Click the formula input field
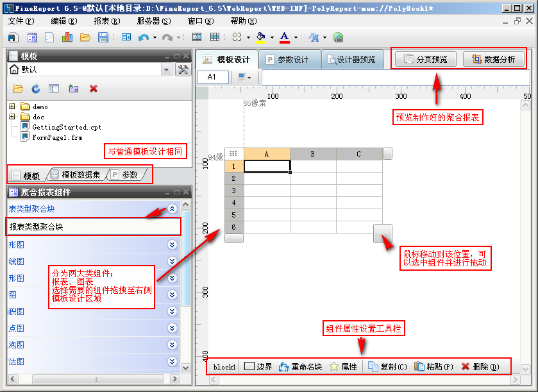The height and width of the screenshot is (392, 538). point(396,77)
